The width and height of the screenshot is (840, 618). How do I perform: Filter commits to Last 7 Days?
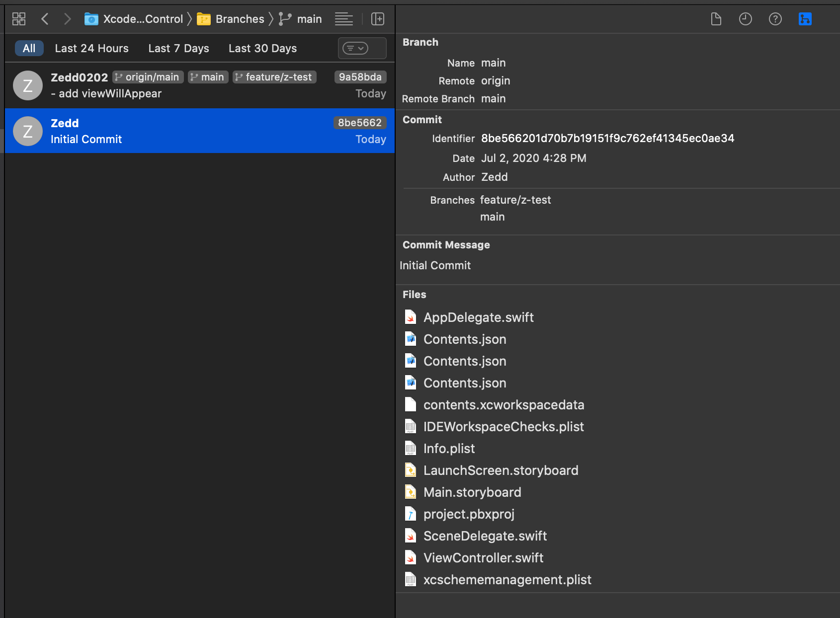pyautogui.click(x=179, y=48)
